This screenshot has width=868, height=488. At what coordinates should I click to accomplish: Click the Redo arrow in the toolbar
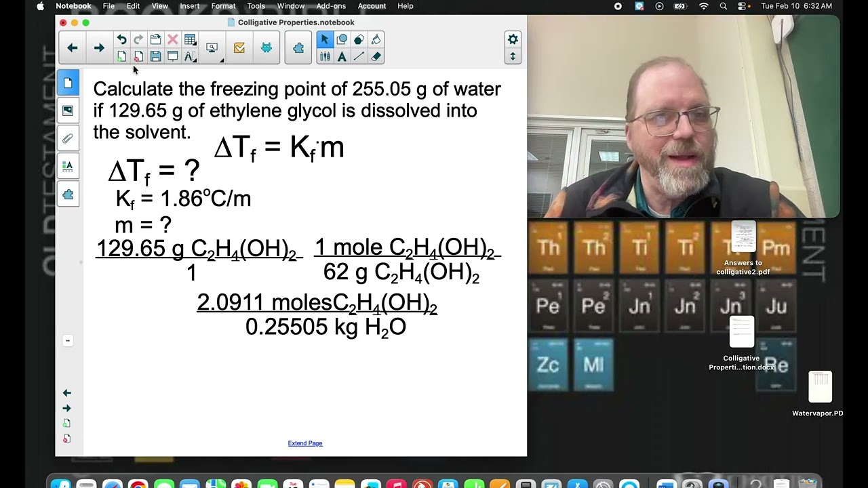point(138,40)
